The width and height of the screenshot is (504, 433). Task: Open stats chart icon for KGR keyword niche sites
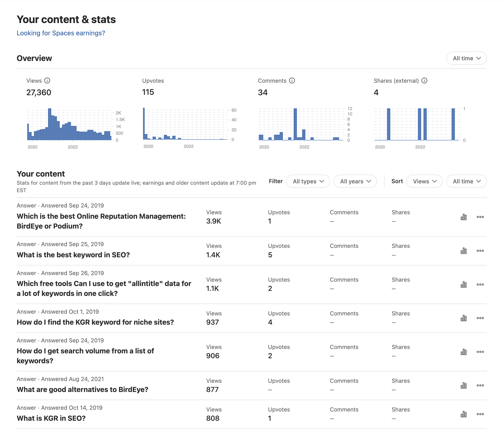(x=464, y=318)
